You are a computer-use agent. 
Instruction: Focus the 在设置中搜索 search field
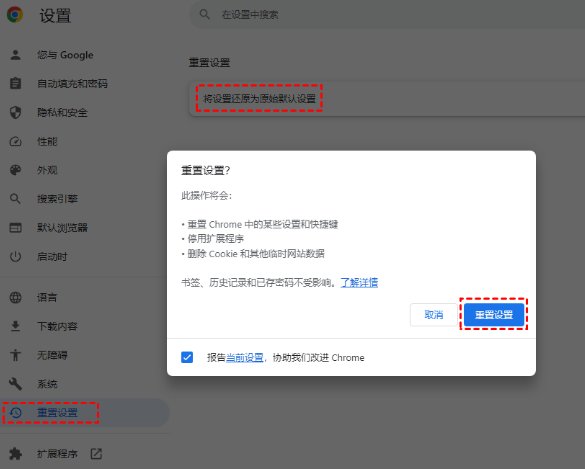(x=388, y=15)
